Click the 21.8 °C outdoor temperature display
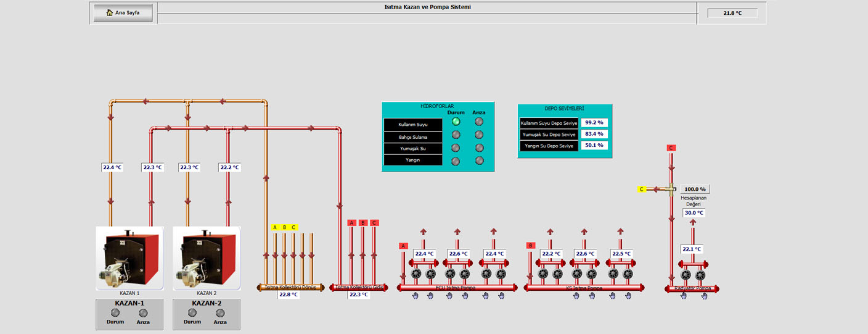 tap(732, 13)
